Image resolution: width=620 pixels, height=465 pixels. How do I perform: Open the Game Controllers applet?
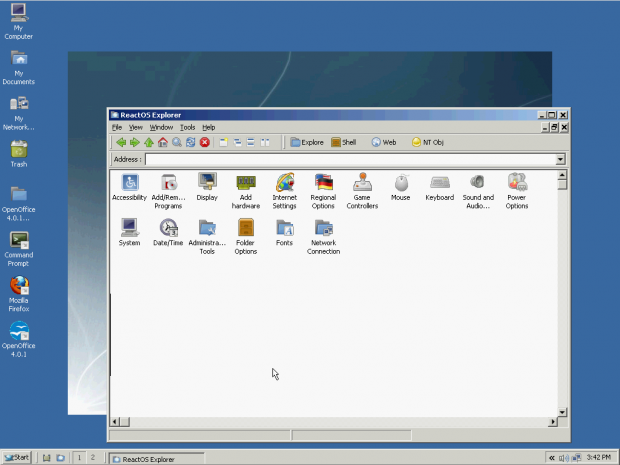click(362, 183)
